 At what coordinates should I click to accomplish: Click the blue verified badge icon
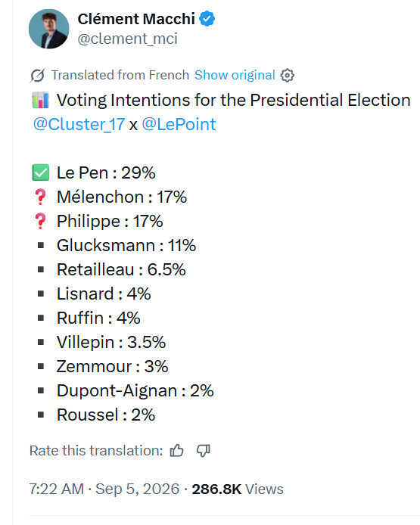pos(207,19)
